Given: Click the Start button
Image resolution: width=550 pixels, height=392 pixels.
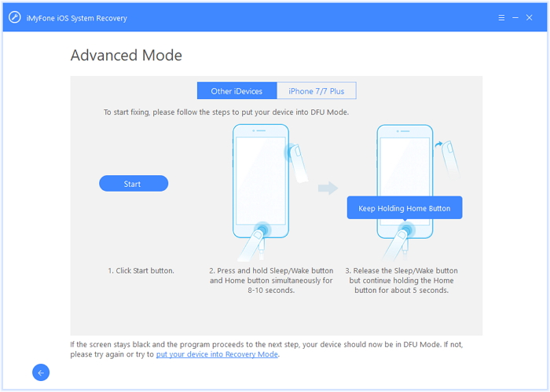Looking at the screenshot, I should pyautogui.click(x=134, y=183).
